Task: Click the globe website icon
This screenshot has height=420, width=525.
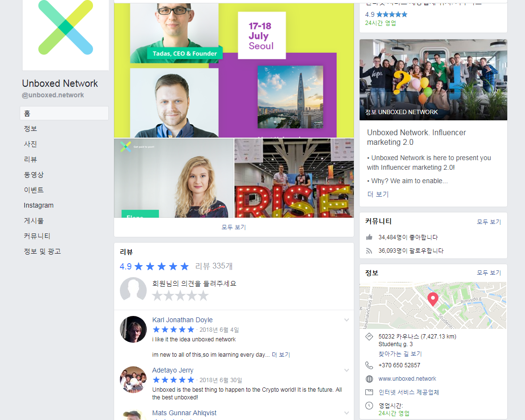Action: tap(369, 379)
